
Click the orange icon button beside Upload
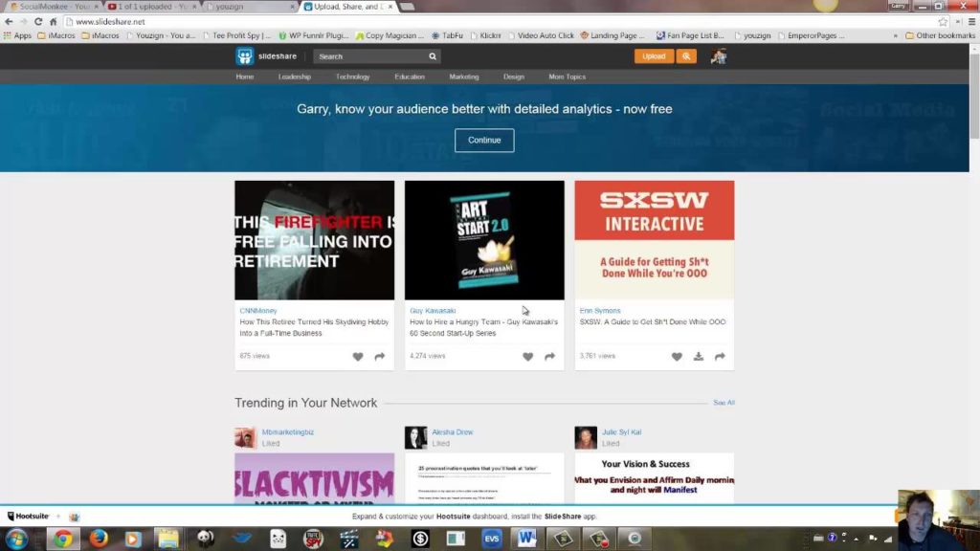[x=686, y=56]
